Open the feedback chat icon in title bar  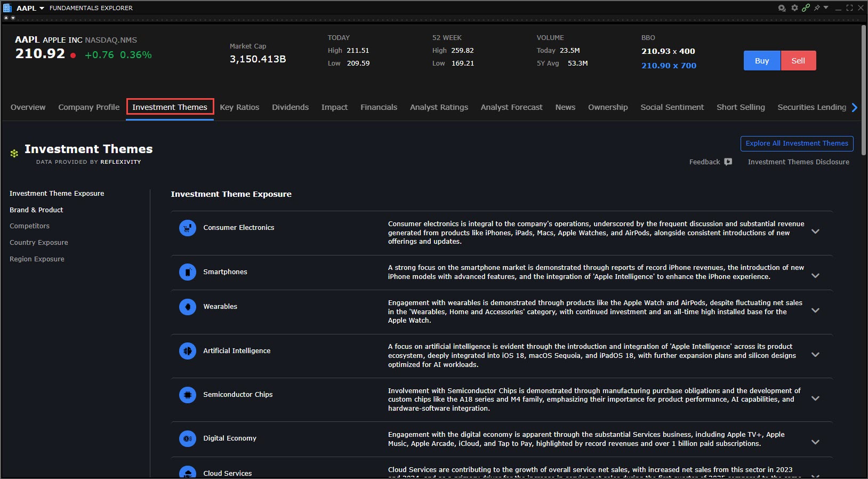pos(782,8)
